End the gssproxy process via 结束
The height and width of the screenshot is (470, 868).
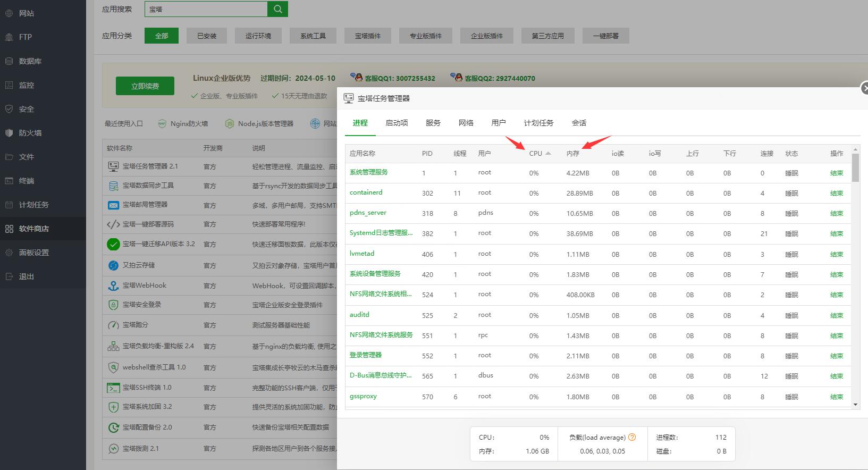pos(837,397)
